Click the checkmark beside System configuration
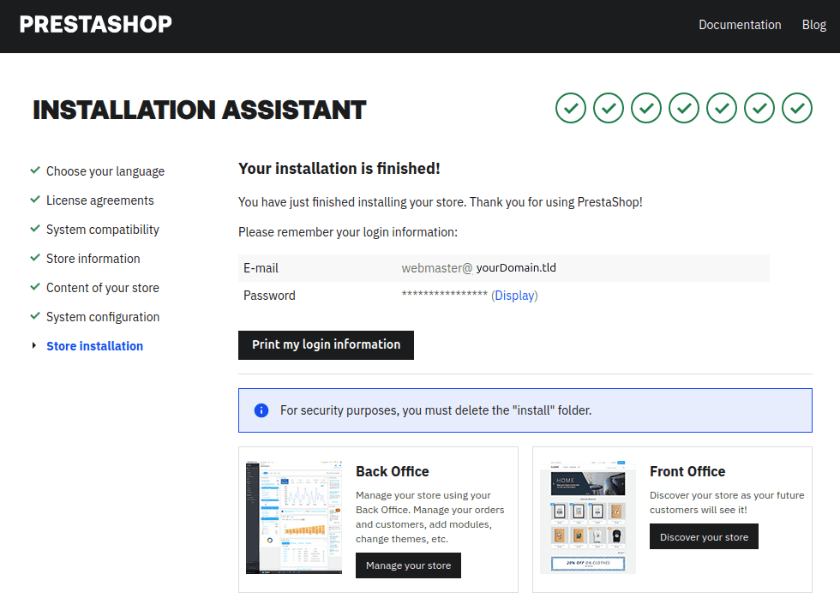 click(35, 316)
